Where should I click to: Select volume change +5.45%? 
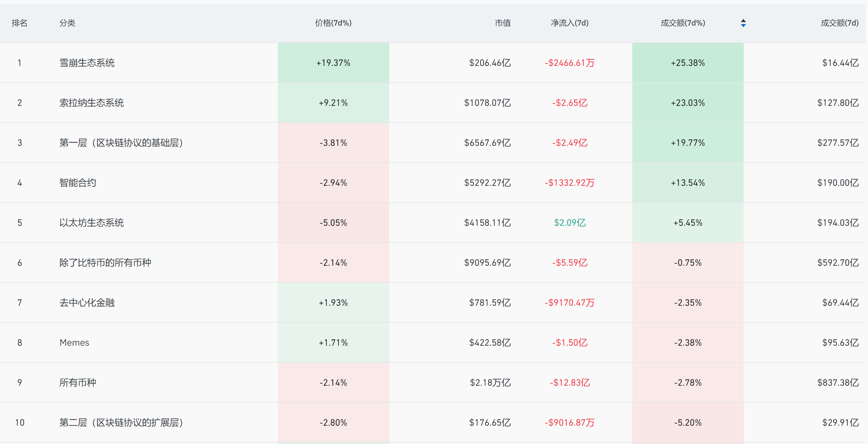688,222
